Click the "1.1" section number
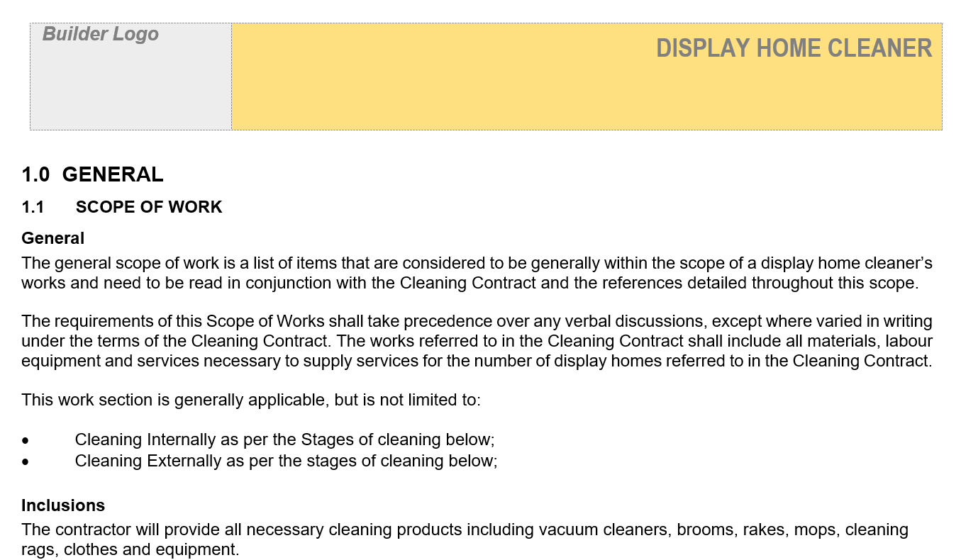The width and height of the screenshot is (961, 560). click(x=33, y=207)
